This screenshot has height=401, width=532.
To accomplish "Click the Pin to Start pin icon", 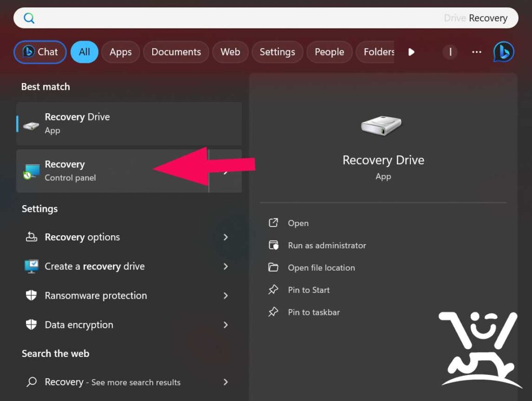I will pyautogui.click(x=273, y=289).
